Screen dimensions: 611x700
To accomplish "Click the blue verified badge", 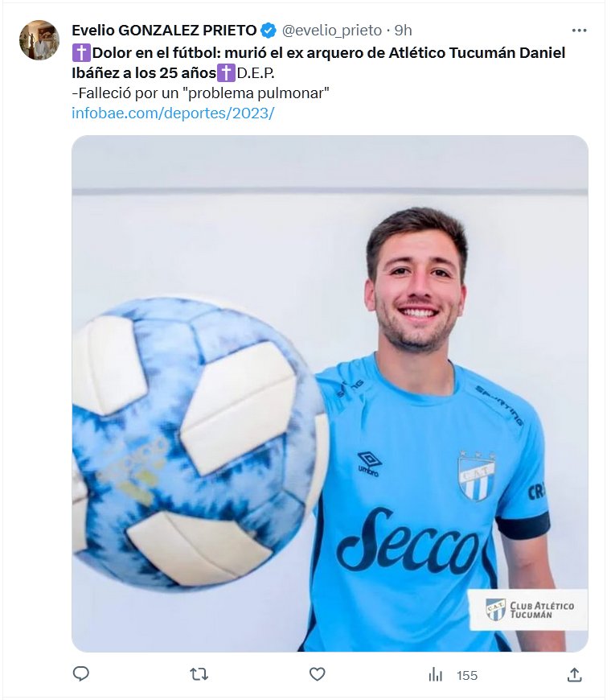I will (268, 31).
